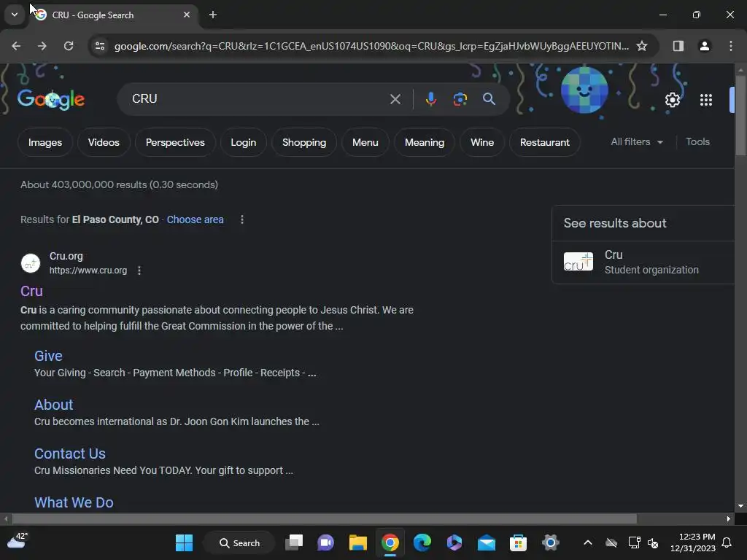The height and width of the screenshot is (560, 747).
Task: Go forward to the next page
Action: pos(42,46)
